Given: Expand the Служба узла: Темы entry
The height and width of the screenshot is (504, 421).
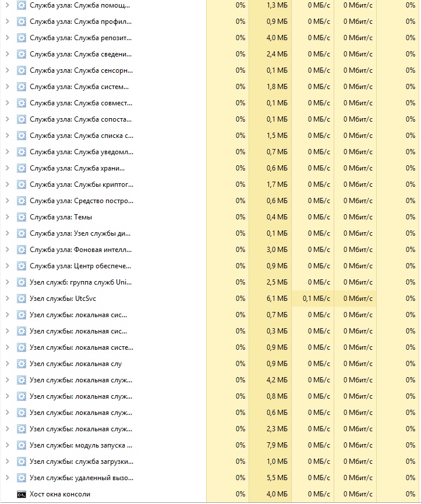Looking at the screenshot, I should pos(7,217).
